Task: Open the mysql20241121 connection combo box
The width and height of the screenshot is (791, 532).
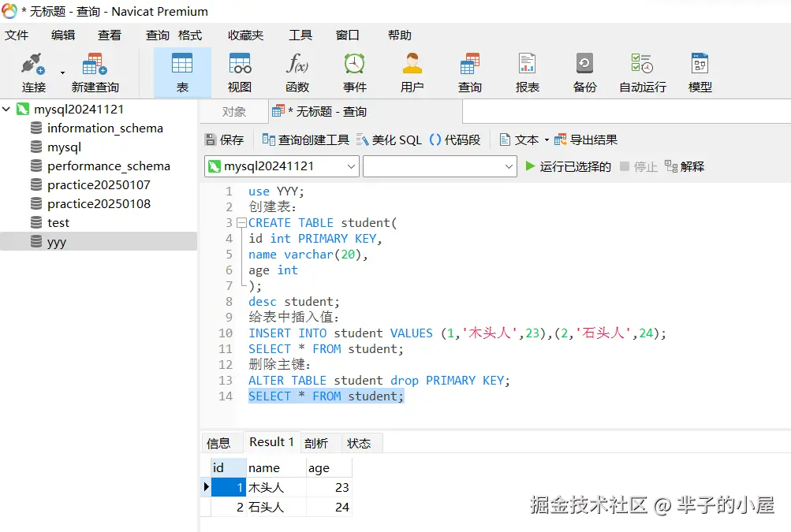Action: (x=282, y=166)
